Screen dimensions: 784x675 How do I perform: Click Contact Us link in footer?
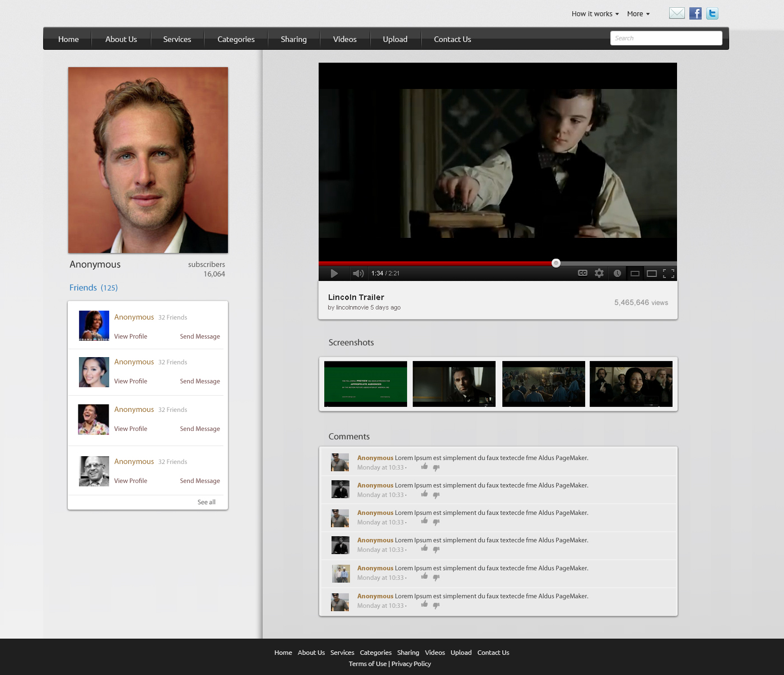(x=493, y=653)
